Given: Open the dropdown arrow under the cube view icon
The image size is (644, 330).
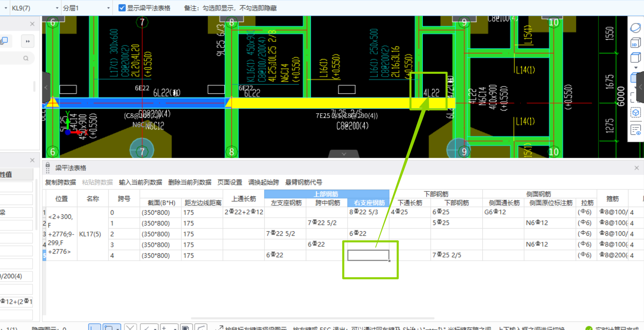Looking at the screenshot, I should pos(636,68).
